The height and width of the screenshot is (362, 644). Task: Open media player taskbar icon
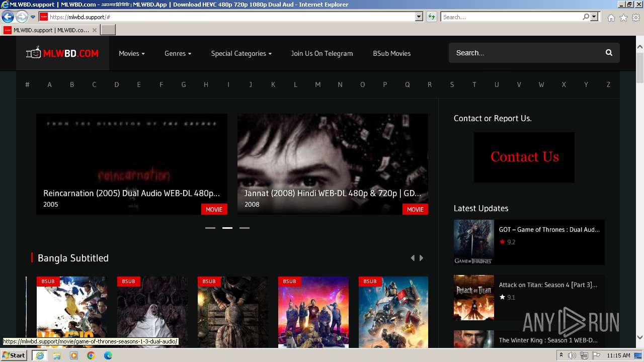(x=74, y=355)
